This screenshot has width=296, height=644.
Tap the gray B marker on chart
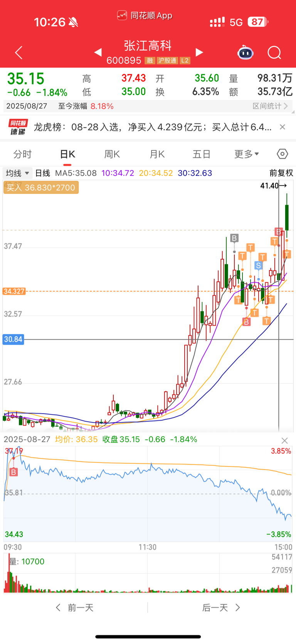point(234,238)
